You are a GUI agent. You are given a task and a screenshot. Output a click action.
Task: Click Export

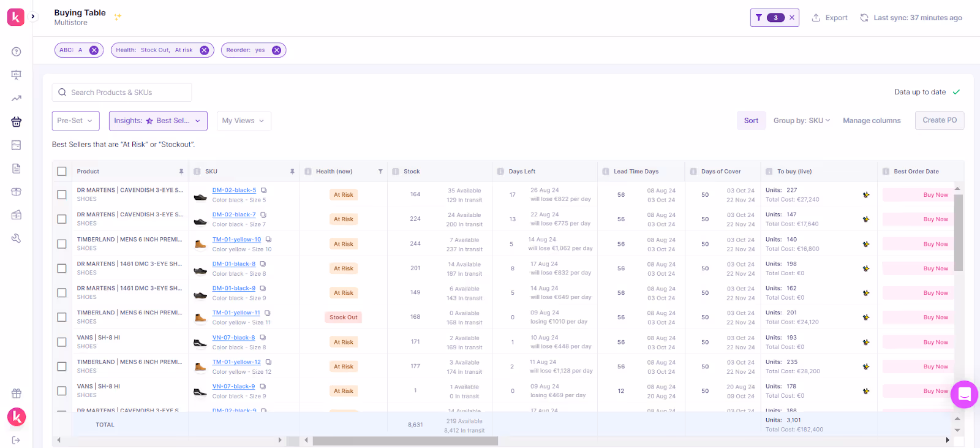pos(830,18)
